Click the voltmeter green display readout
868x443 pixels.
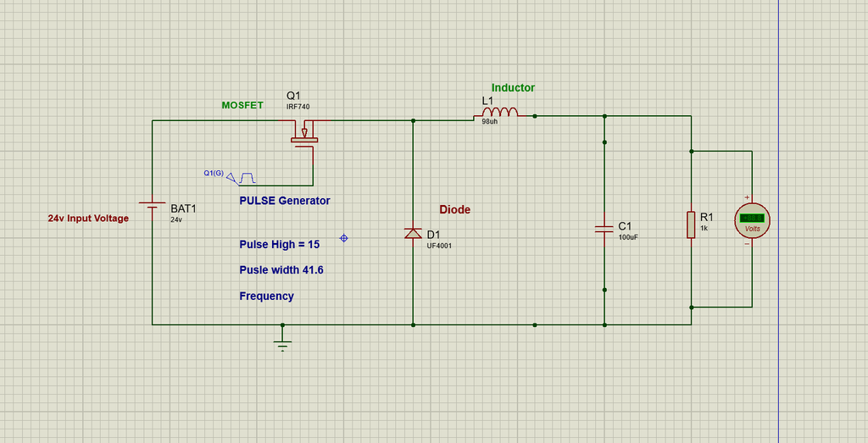(x=752, y=218)
